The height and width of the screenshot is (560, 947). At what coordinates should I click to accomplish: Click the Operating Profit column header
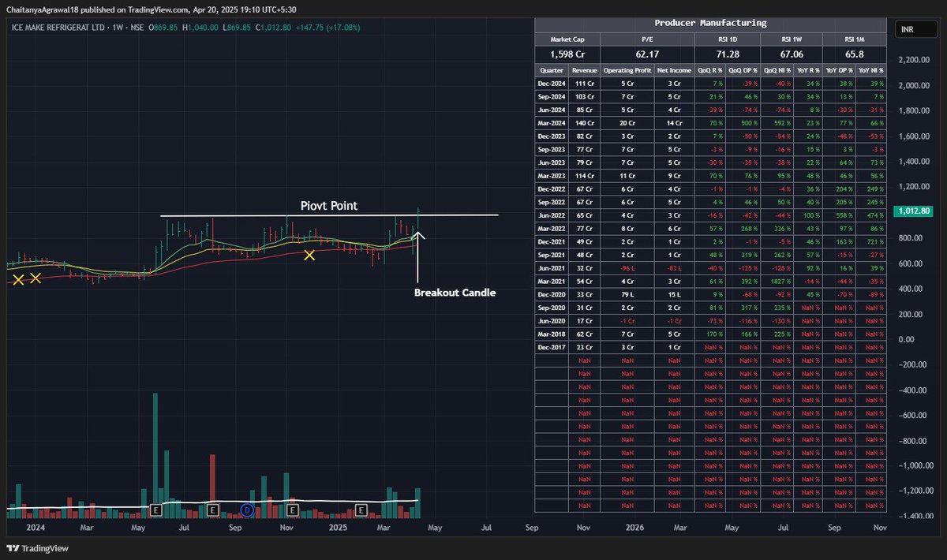627,70
